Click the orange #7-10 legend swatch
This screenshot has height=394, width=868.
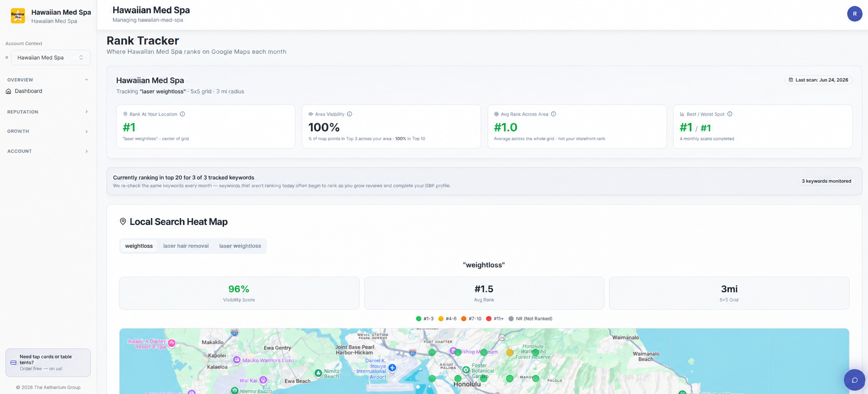coord(464,319)
